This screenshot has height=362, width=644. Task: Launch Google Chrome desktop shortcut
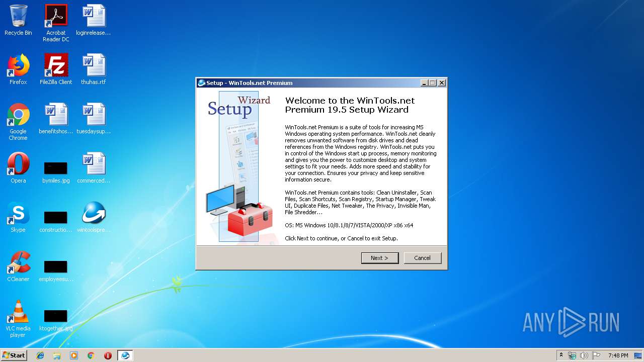click(x=18, y=122)
